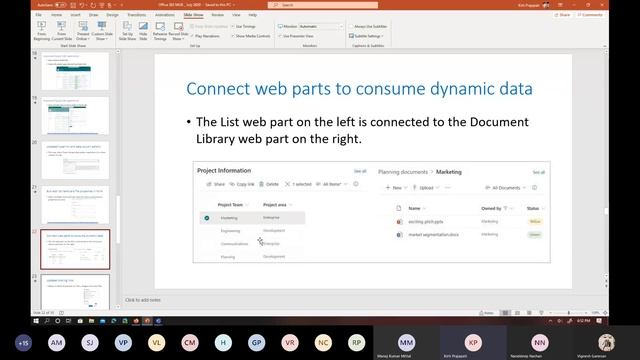Open Task View on taskbar

point(69,321)
